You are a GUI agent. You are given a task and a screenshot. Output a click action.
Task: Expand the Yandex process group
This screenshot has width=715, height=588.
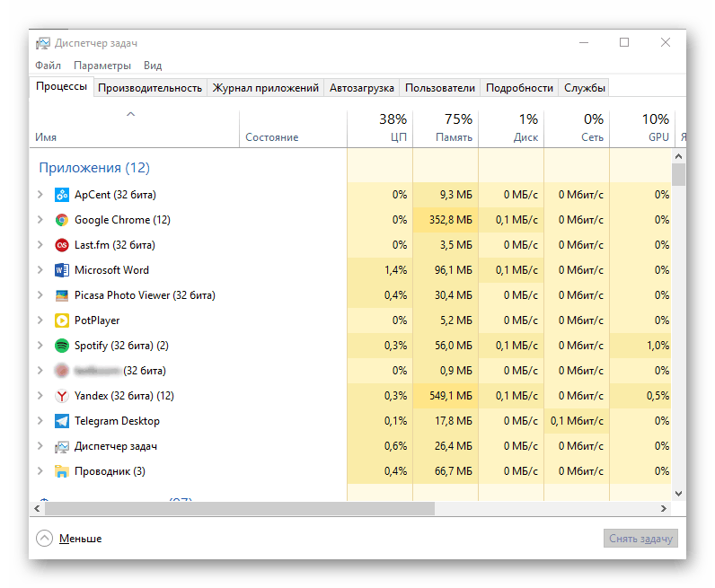point(40,396)
